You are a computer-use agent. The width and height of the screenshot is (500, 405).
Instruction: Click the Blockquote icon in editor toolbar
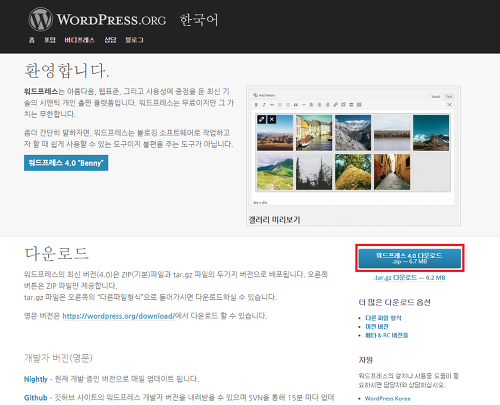pyautogui.click(x=296, y=105)
